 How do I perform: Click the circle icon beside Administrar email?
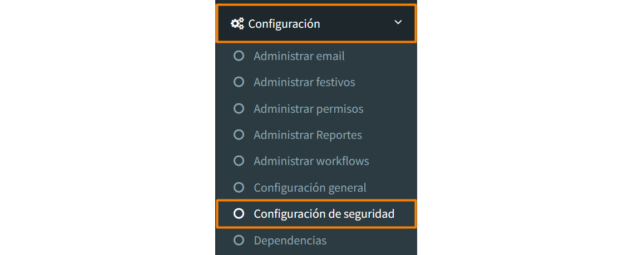239,56
